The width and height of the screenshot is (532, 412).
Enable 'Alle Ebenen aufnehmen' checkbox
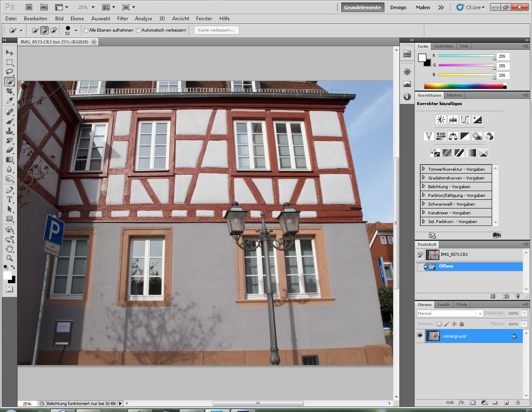click(86, 30)
